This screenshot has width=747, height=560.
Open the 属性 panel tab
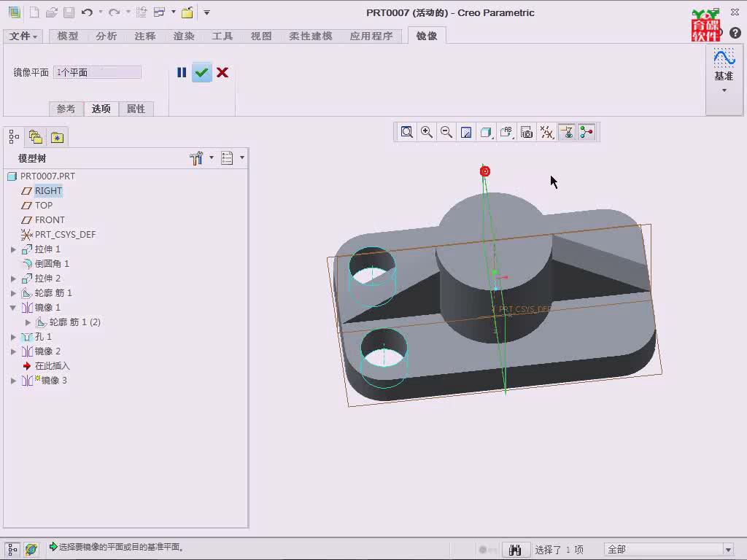click(x=136, y=109)
